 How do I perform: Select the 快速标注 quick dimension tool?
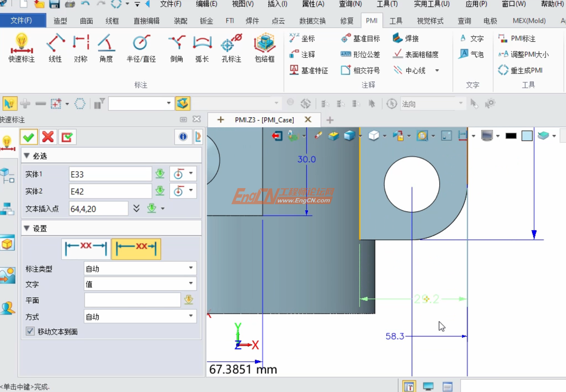coord(21,48)
